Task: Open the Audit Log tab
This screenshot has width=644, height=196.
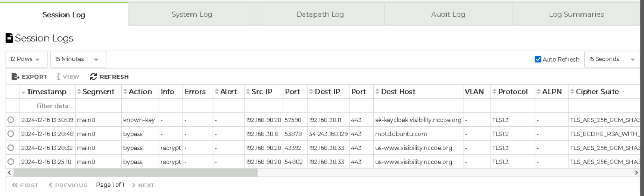Action: [x=448, y=15]
